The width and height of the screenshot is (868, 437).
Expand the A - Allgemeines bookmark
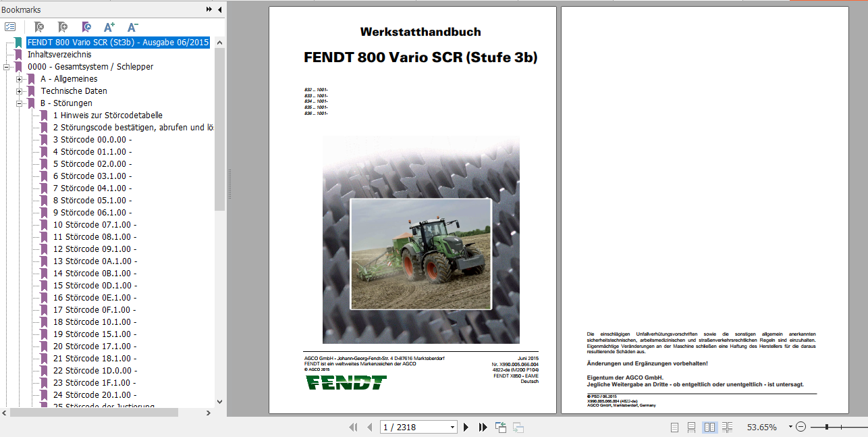(20, 79)
